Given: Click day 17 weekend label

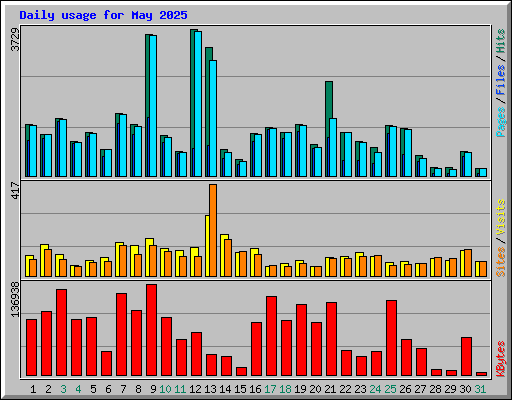Looking at the screenshot, I should pyautogui.click(x=270, y=389).
